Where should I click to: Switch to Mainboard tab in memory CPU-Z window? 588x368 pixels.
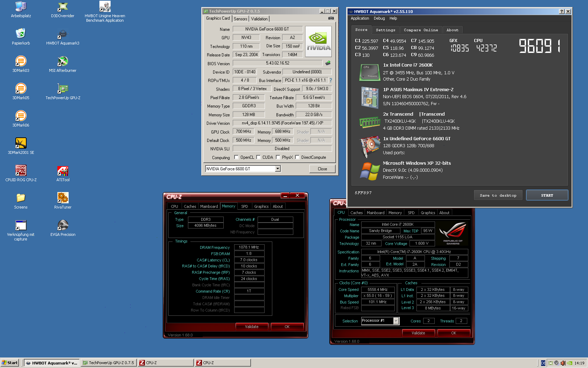point(209,206)
